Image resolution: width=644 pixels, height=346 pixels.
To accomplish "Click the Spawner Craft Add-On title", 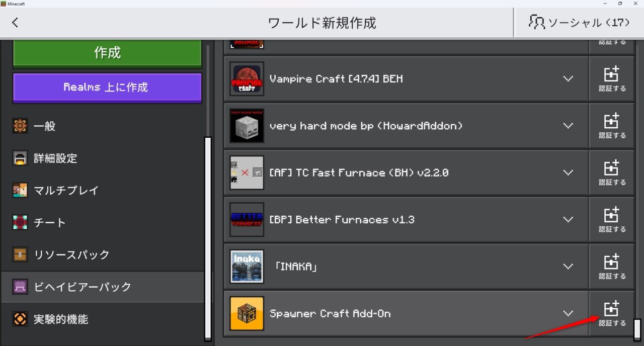I will pos(330,314).
